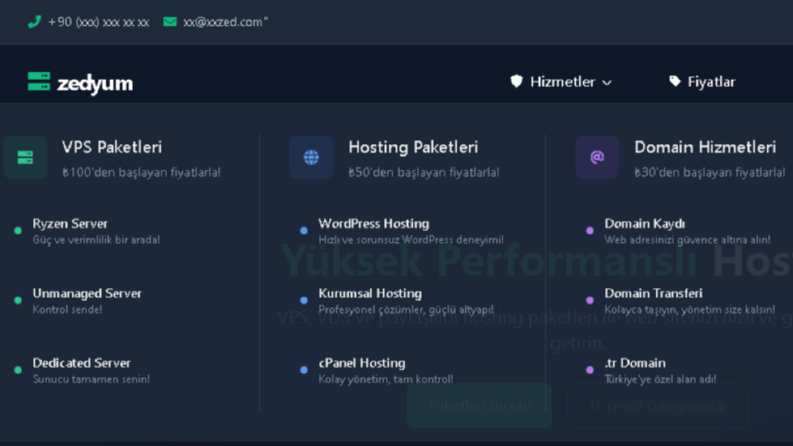Viewport: 793px width, 446px height.
Task: Click 'Hızlı ve sorunsuz WordPress deneyimi!' description
Action: click(411, 240)
